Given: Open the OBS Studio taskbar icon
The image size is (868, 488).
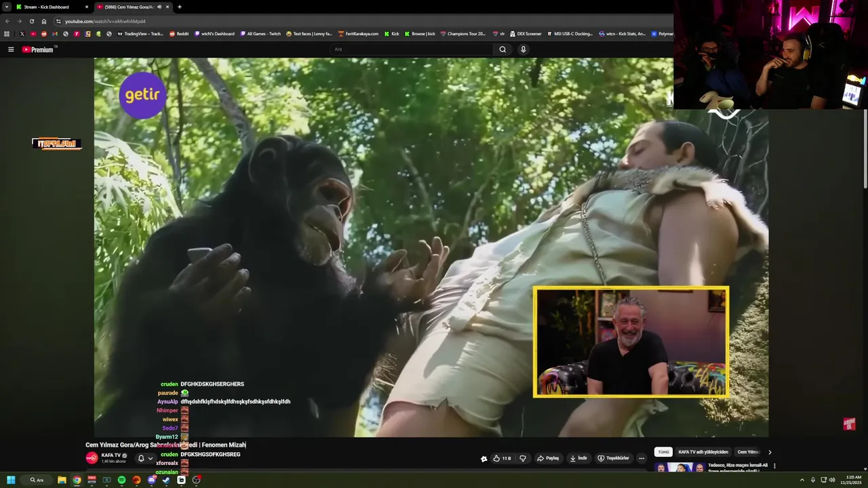Looking at the screenshot, I should (x=196, y=480).
